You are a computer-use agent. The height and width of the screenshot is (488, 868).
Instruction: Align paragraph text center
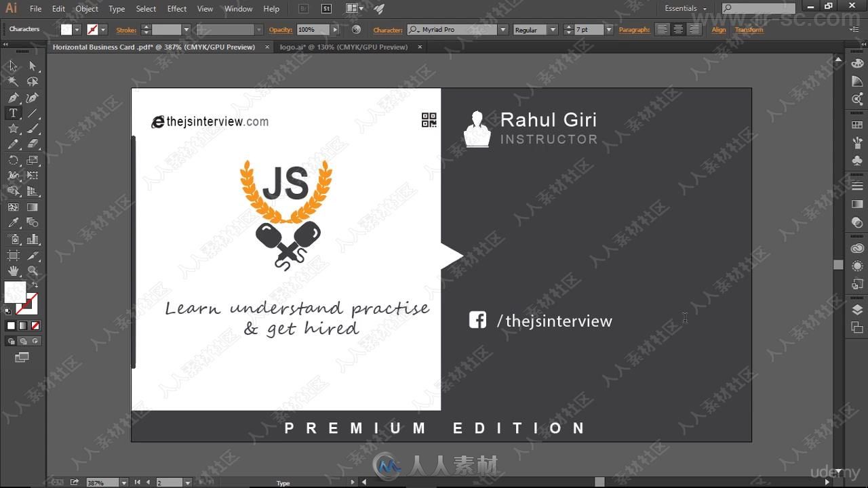point(678,30)
